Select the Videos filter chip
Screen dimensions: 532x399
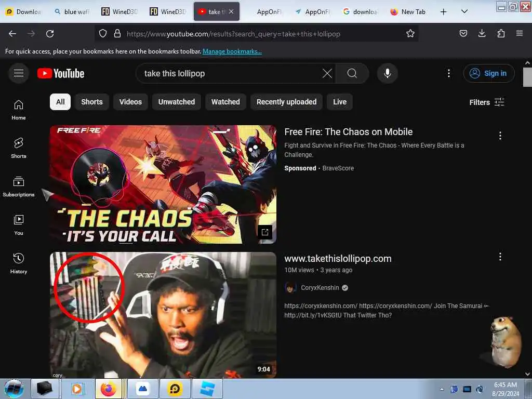point(130,102)
